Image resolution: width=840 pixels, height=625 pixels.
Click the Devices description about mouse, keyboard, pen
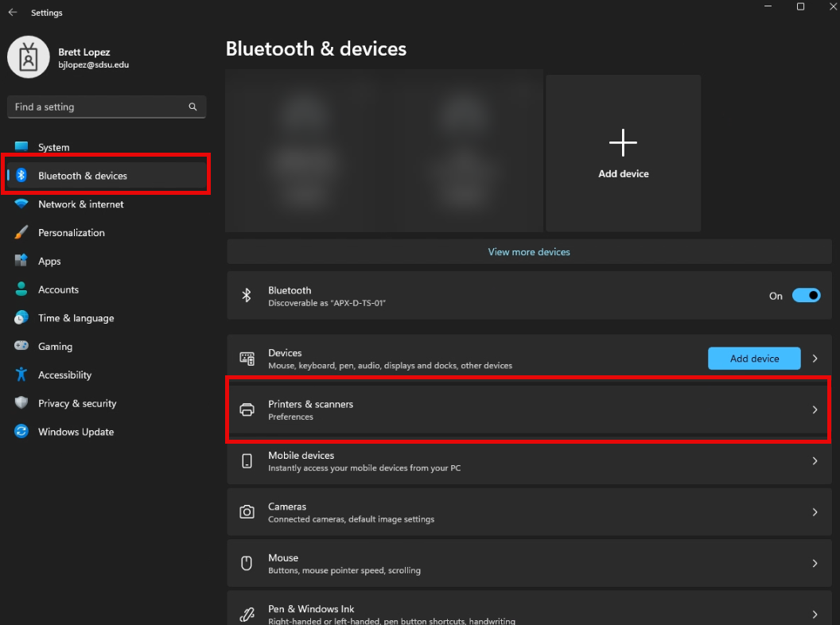(390, 366)
